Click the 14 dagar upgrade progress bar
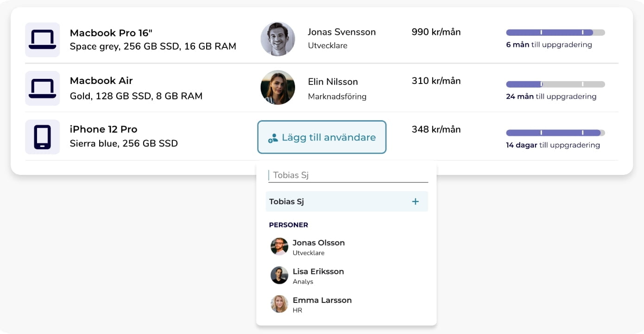The height and width of the screenshot is (334, 644). point(555,133)
